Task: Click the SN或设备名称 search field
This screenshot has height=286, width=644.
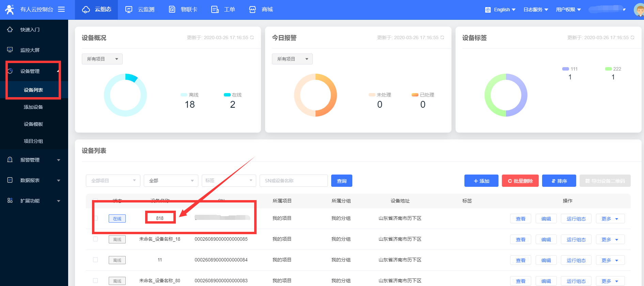Action: [x=293, y=181]
